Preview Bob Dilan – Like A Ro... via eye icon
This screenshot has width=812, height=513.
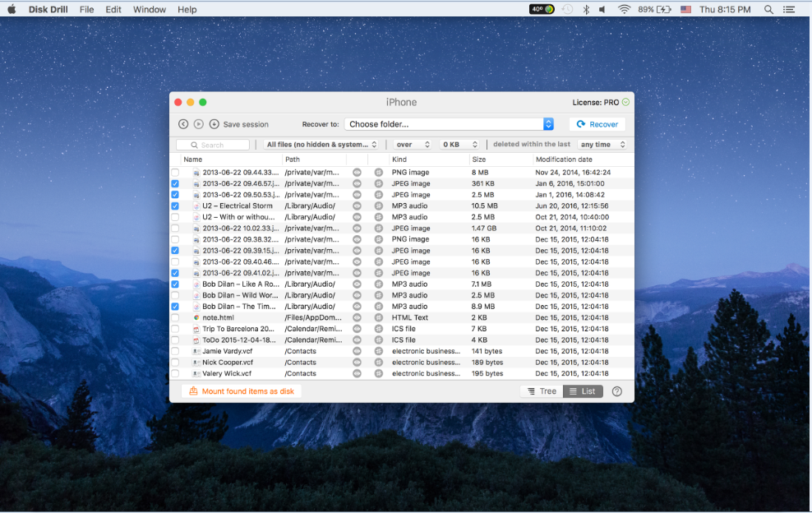click(357, 284)
